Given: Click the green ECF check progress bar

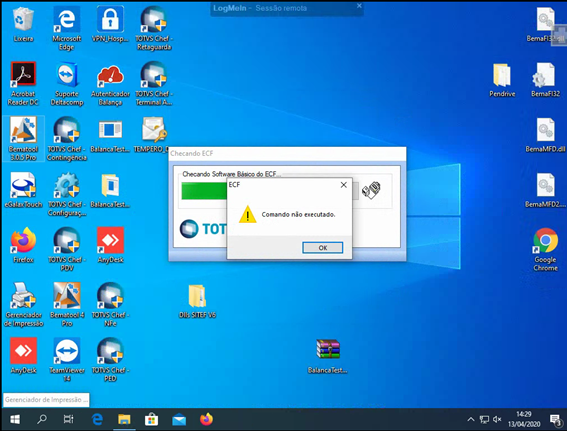Looking at the screenshot, I should pyautogui.click(x=204, y=191).
